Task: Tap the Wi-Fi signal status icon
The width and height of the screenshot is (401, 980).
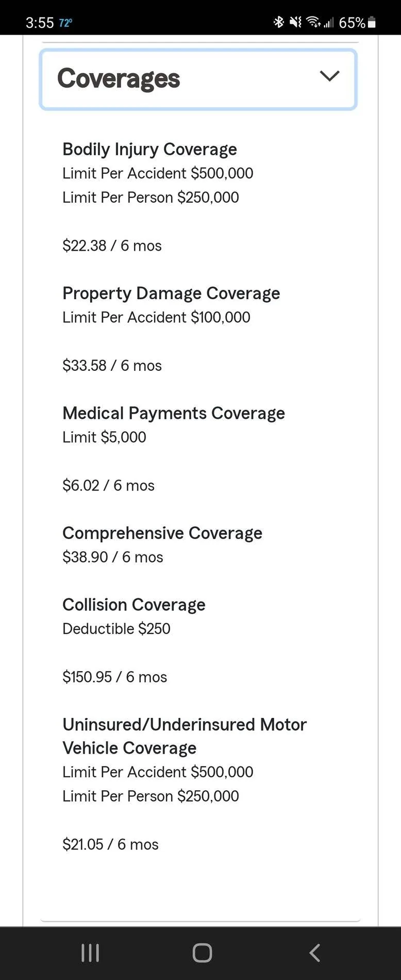Action: click(313, 22)
